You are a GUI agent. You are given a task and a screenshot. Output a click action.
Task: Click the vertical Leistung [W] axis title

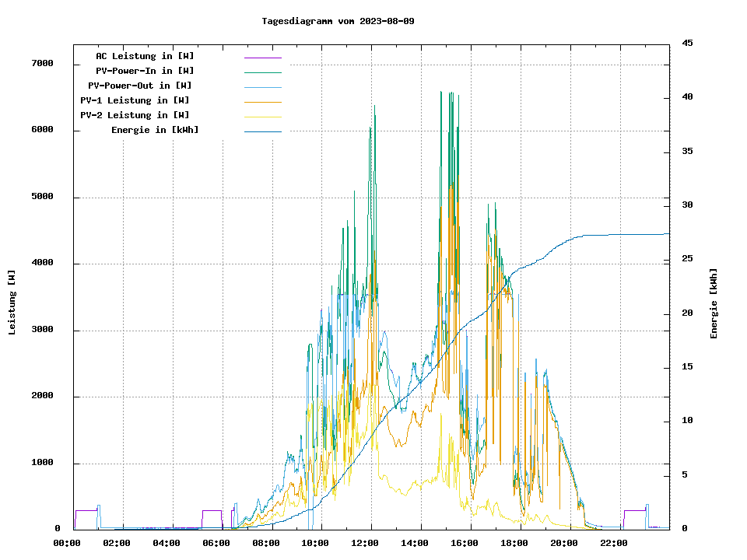coord(12,303)
